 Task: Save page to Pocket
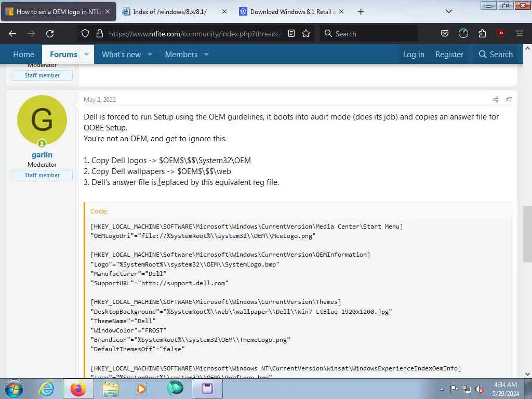point(445,34)
